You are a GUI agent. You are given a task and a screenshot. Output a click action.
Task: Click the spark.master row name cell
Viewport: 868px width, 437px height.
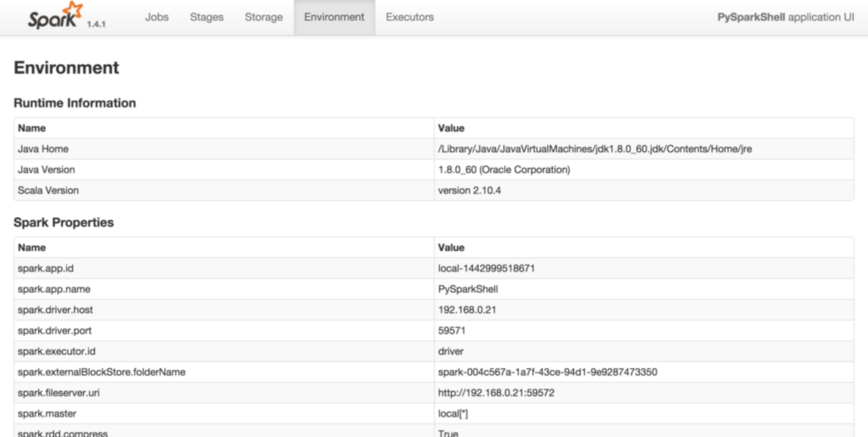tap(47, 414)
